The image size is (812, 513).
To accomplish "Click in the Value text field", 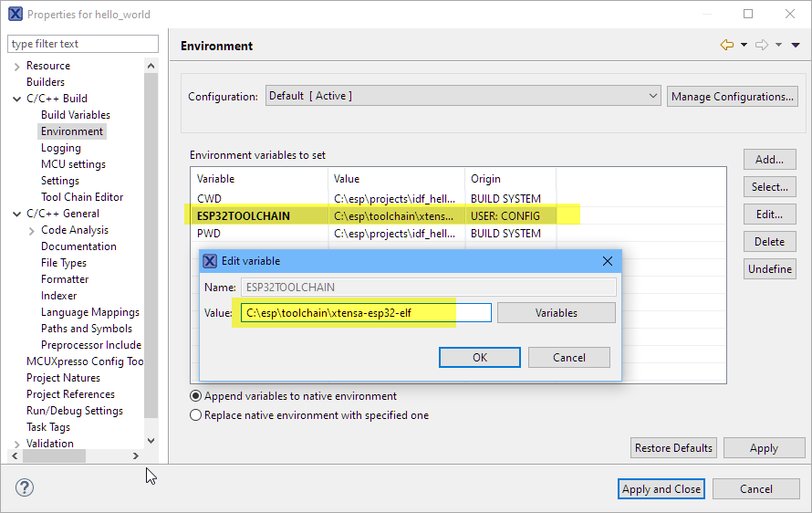I will [365, 313].
